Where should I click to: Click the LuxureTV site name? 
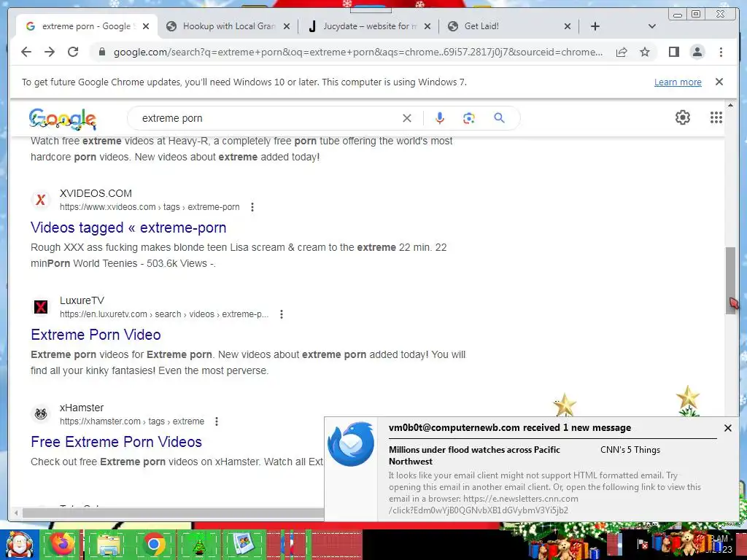[x=82, y=300]
